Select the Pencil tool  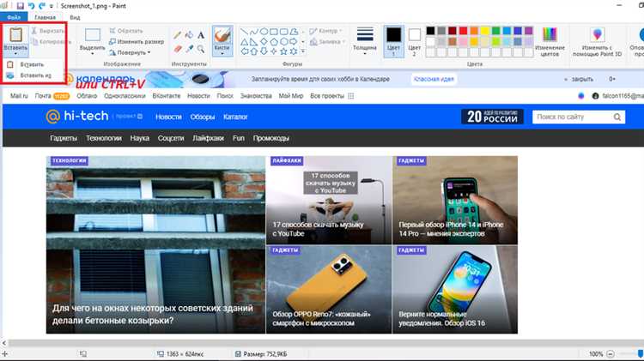(x=177, y=35)
